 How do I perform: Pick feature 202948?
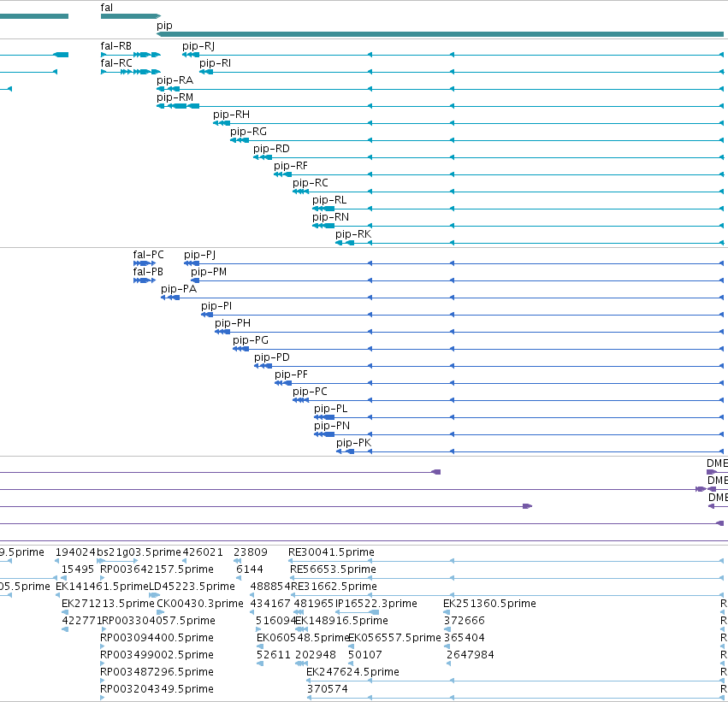pos(316,655)
